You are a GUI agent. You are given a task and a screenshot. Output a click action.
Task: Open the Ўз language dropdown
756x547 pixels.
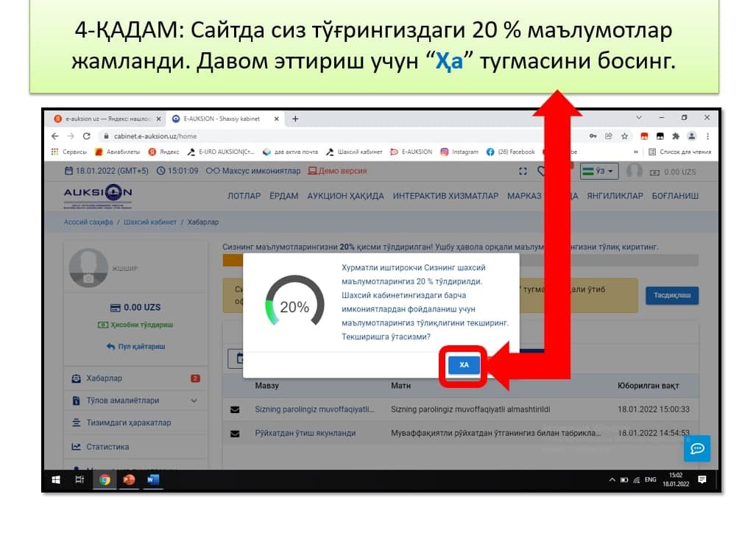tap(599, 172)
